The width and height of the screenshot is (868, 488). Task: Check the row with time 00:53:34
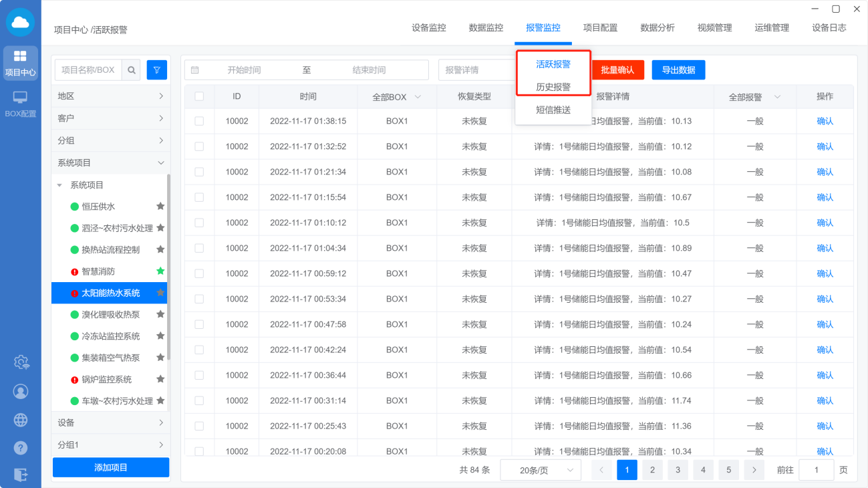pyautogui.click(x=199, y=299)
